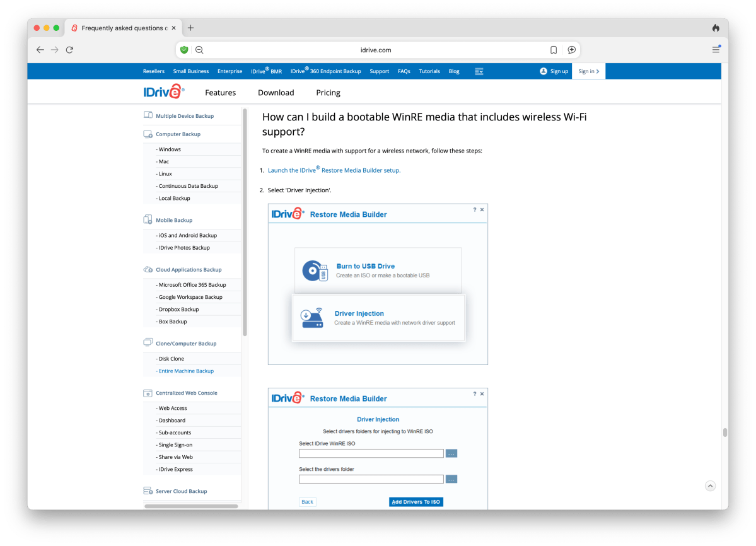Click the green shield privacy icon

coord(184,50)
